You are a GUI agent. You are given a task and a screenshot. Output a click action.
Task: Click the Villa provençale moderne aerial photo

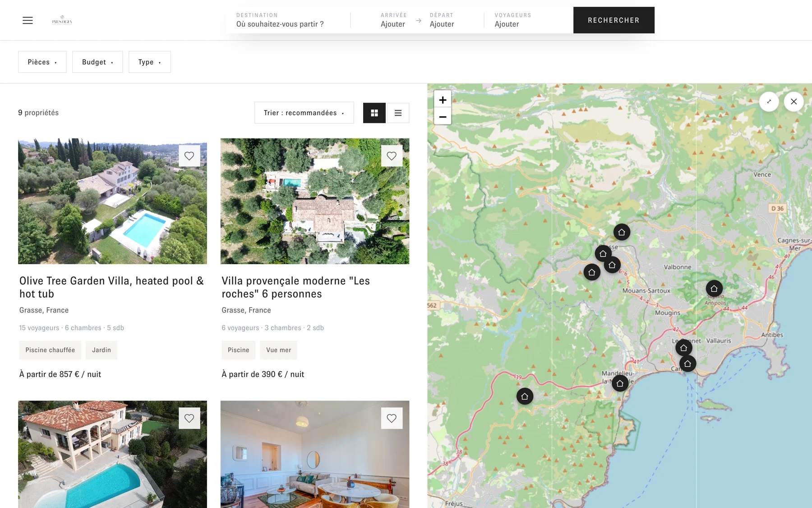point(315,201)
